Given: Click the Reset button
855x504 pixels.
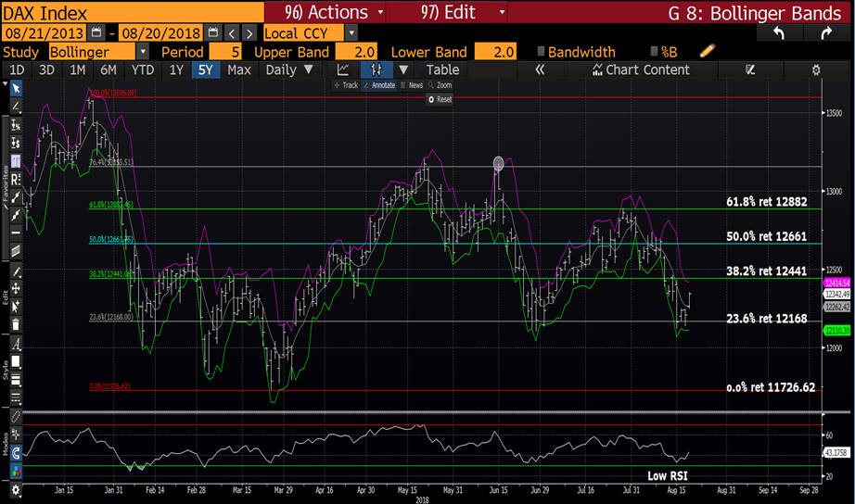Looking at the screenshot, I should click(440, 99).
